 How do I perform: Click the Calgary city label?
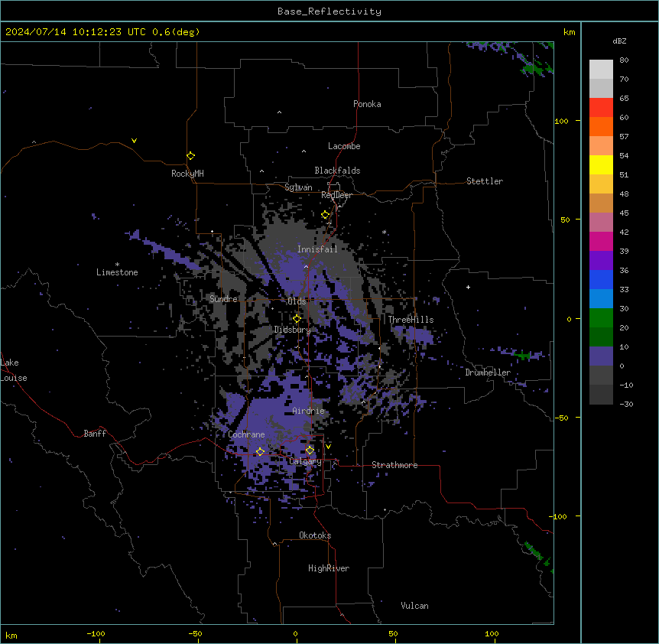point(305,461)
